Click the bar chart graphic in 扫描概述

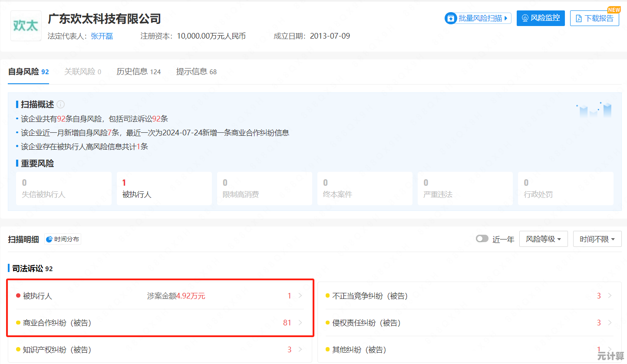[593, 110]
